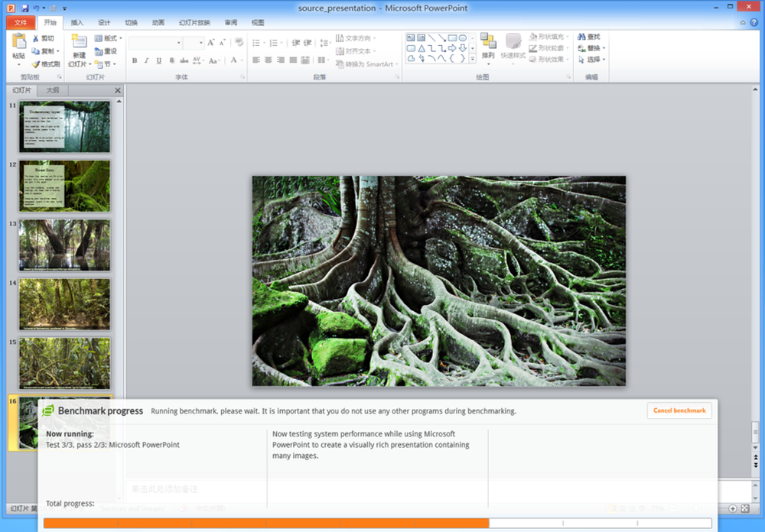This screenshot has width=765, height=532.
Task: Clear all formatting with eraser icon
Action: pos(239,43)
